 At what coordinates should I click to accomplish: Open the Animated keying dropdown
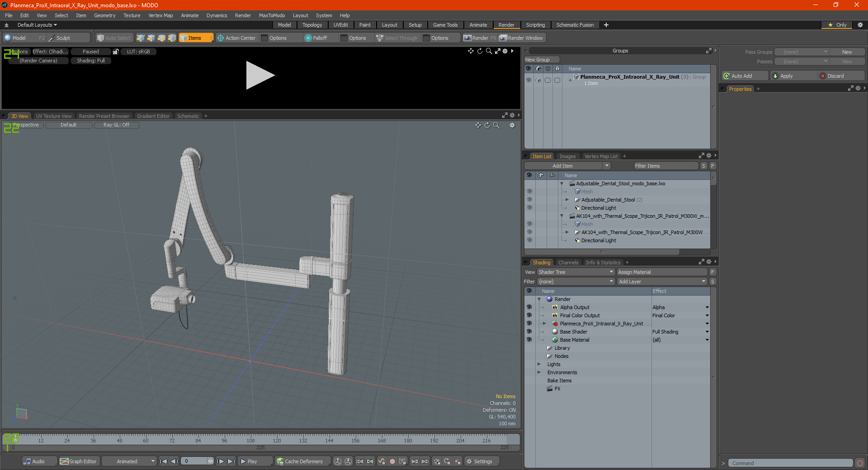129,461
